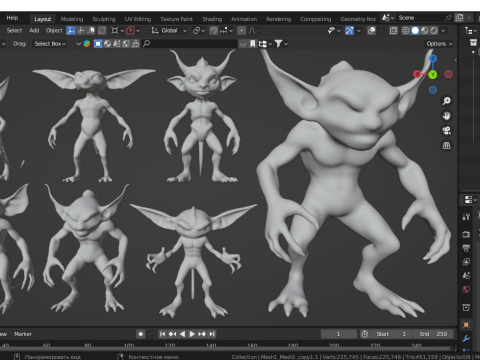
Task: Switch to rendered viewport shading
Action: point(434,31)
